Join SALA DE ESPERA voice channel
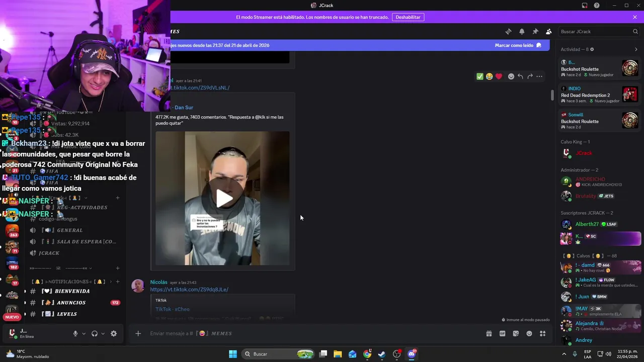This screenshot has width=644, height=362. [x=75, y=242]
